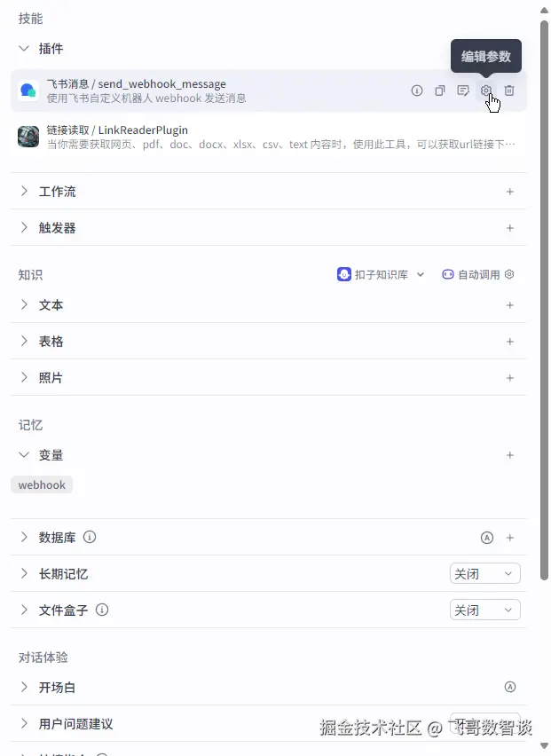Select the 链接读取 LinkReaderPlugin item

(269, 137)
